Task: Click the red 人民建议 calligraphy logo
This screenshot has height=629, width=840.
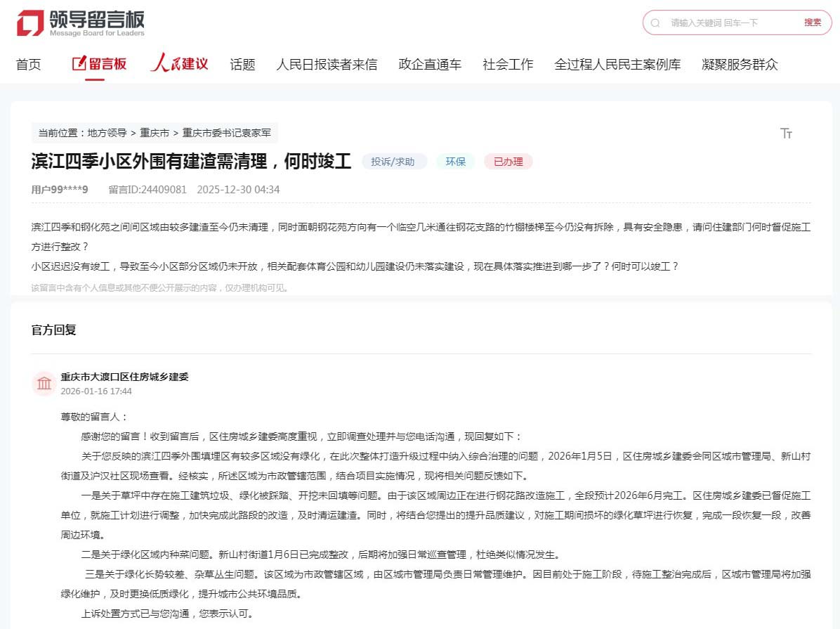Action: tap(179, 63)
